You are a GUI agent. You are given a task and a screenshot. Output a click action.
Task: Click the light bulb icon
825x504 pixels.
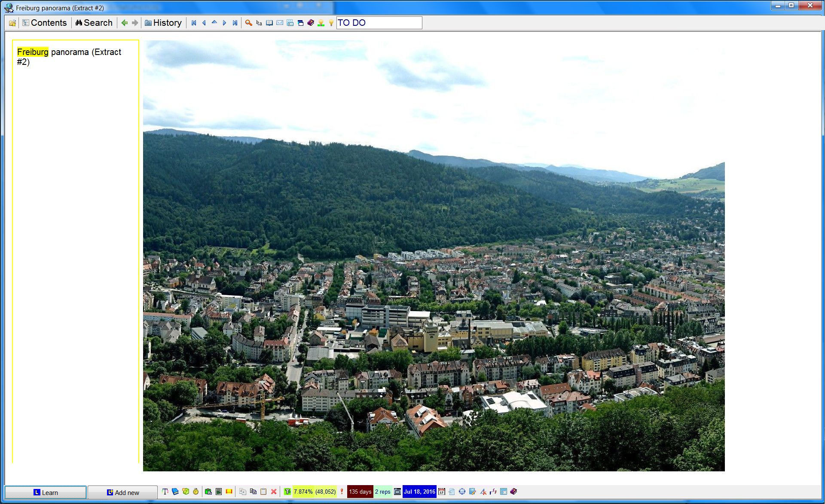[331, 23]
